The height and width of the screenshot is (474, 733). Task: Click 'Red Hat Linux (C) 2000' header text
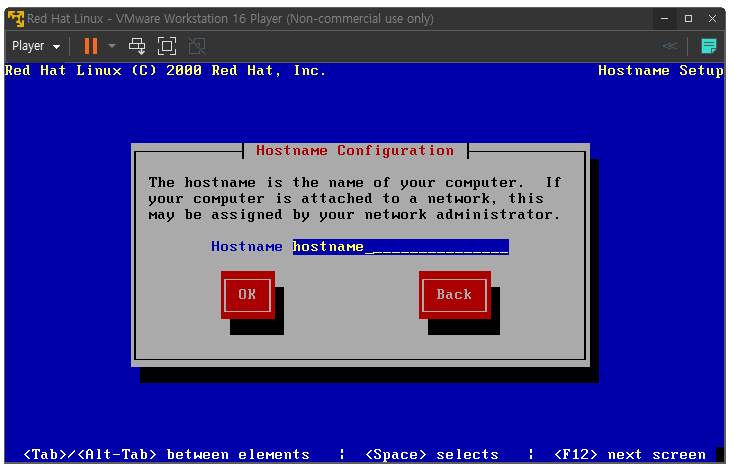(x=103, y=71)
